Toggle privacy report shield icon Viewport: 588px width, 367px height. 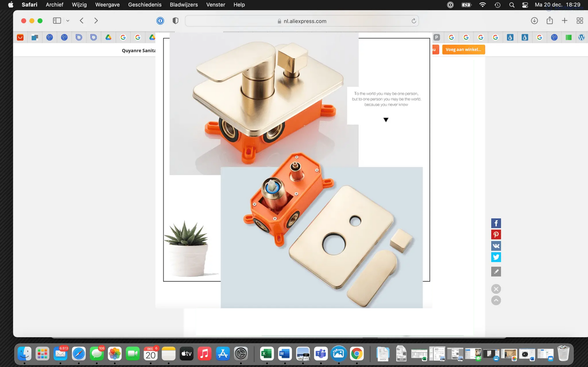pyautogui.click(x=175, y=21)
